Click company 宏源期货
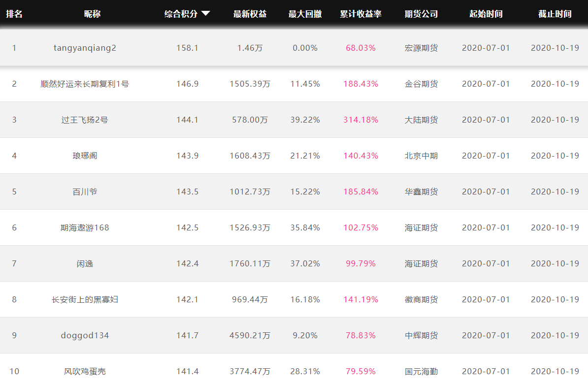588x387 pixels. [421, 48]
